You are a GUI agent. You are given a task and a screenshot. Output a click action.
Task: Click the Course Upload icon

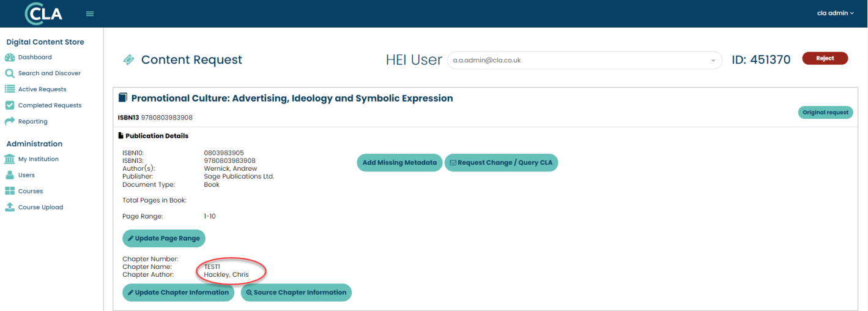tap(10, 207)
